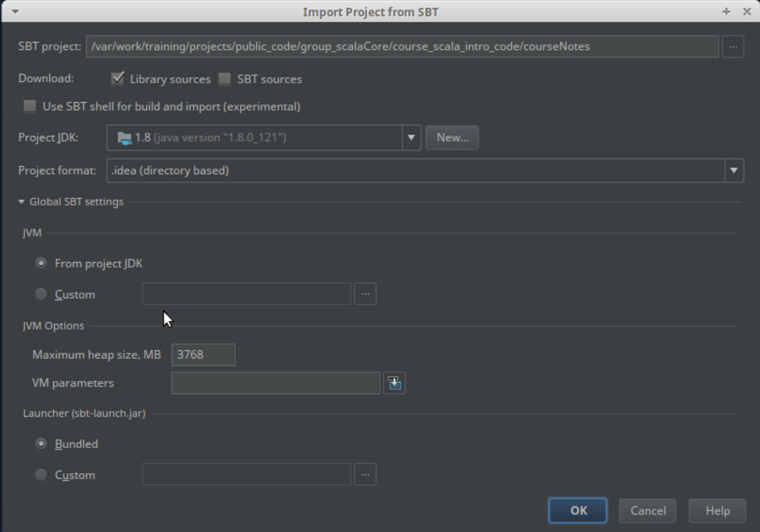Screen dimensions: 760x532
Task: Collapse the Global SBT settings section
Action: 22,202
